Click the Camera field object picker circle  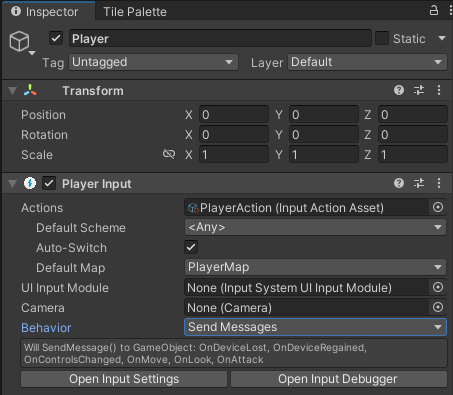tap(438, 307)
